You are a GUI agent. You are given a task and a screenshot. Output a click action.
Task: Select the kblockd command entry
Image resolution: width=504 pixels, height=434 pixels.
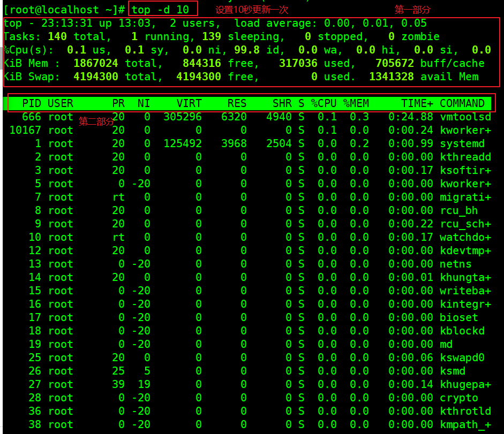click(462, 331)
